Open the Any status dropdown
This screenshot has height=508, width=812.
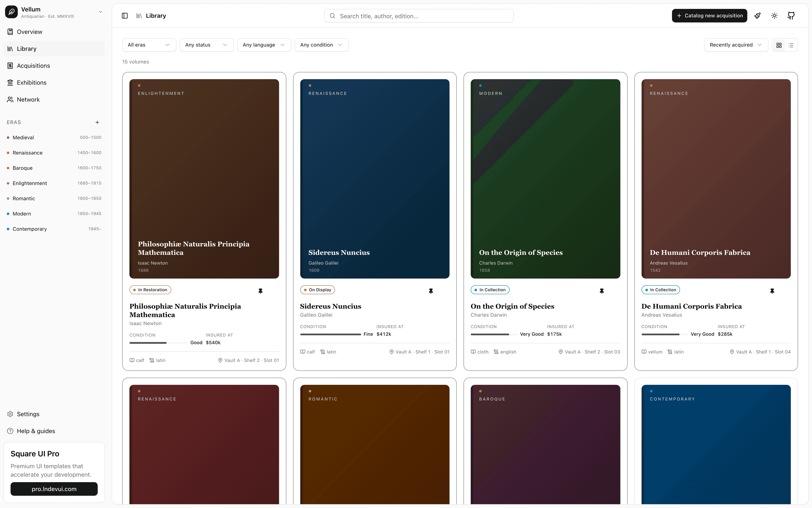(x=206, y=45)
